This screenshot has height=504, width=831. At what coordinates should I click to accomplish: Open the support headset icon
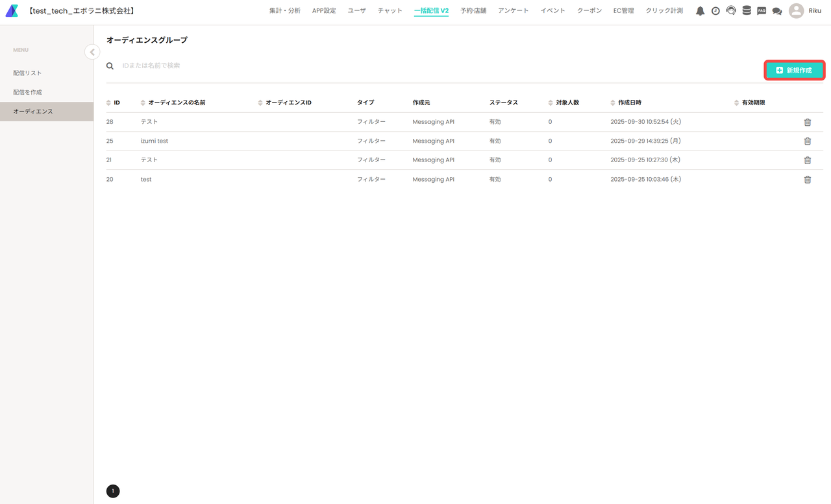(x=731, y=11)
